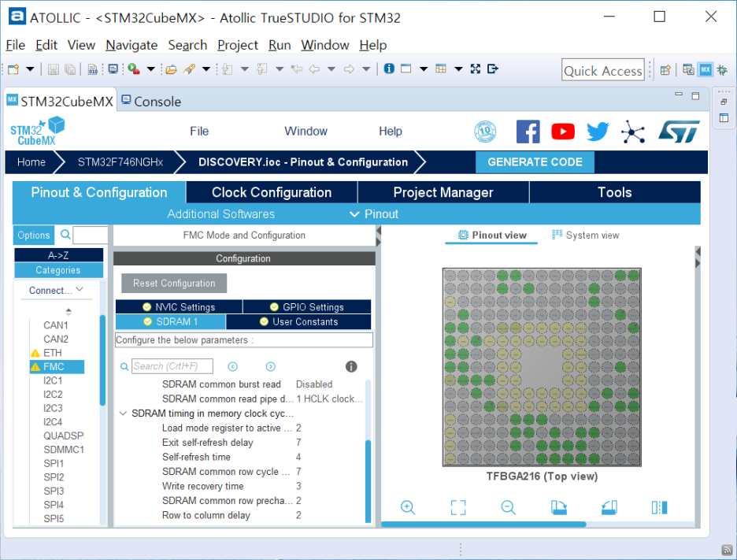Open dropdown next to build hammer icon
This screenshot has height=560, width=737.
tap(206, 69)
